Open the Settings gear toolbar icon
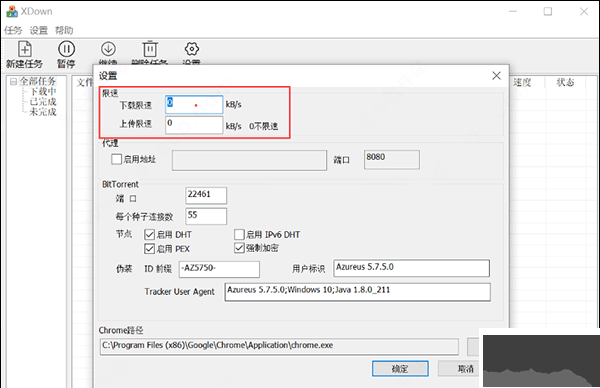The image size is (600, 388). (x=192, y=49)
